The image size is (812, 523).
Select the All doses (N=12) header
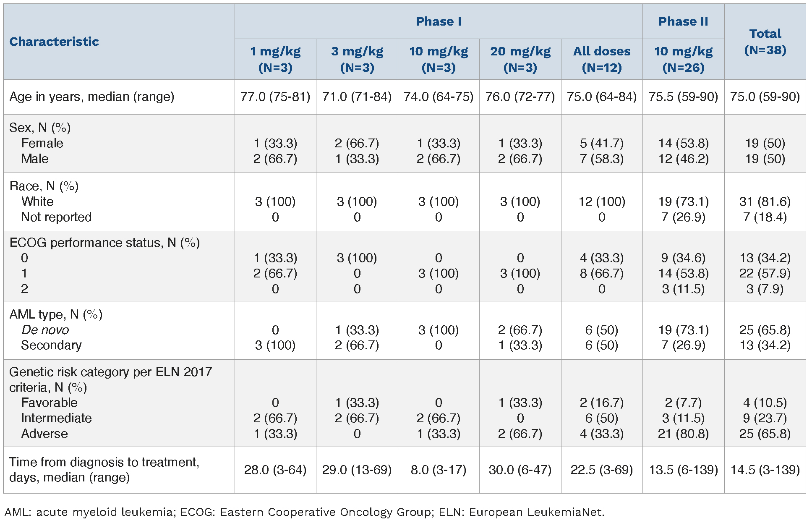coord(601,59)
